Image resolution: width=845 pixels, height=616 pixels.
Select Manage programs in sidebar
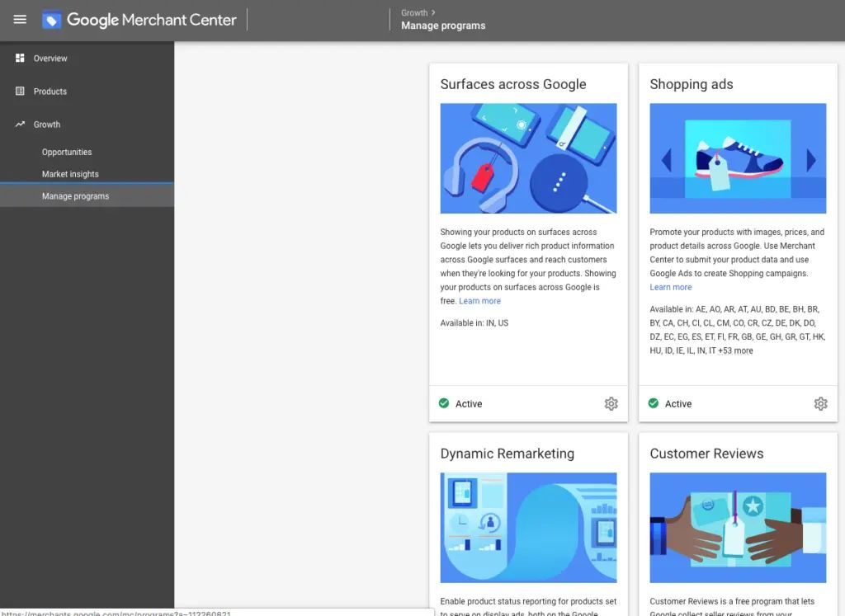click(87, 196)
